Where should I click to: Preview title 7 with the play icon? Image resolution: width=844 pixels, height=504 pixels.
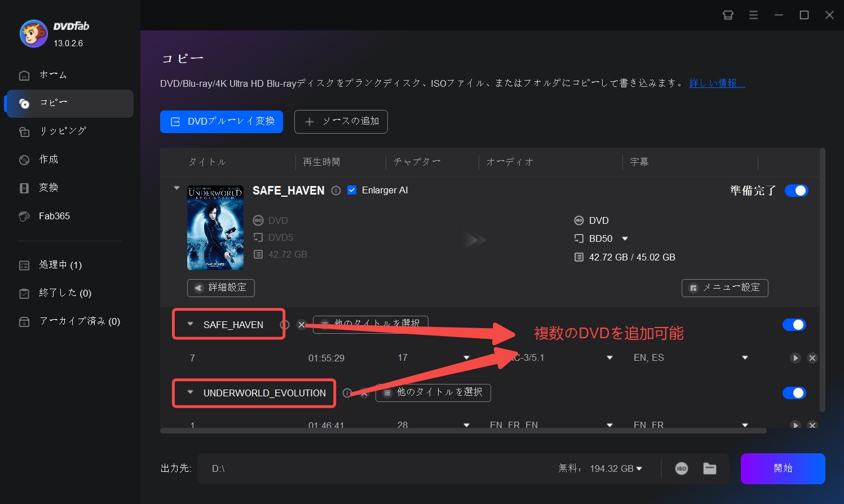pos(796,358)
